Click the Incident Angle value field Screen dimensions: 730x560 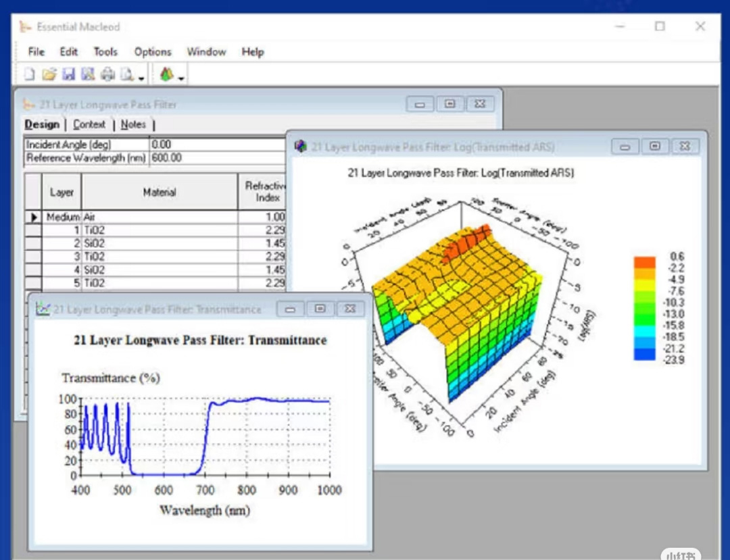click(x=216, y=145)
